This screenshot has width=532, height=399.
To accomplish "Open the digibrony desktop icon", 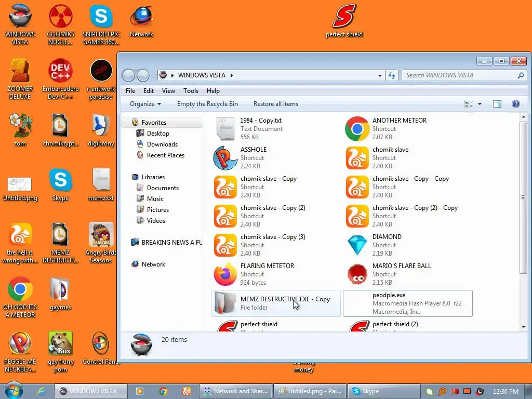I will coord(101,130).
